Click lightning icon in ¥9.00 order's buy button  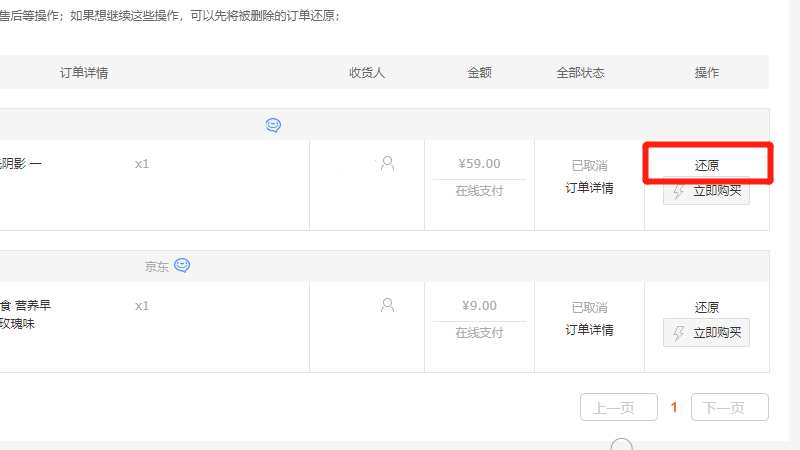679,333
